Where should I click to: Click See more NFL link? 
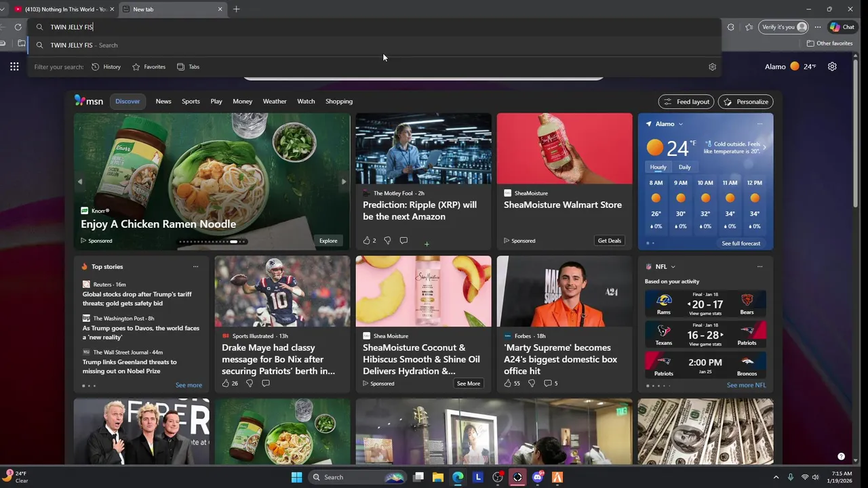pyautogui.click(x=746, y=385)
